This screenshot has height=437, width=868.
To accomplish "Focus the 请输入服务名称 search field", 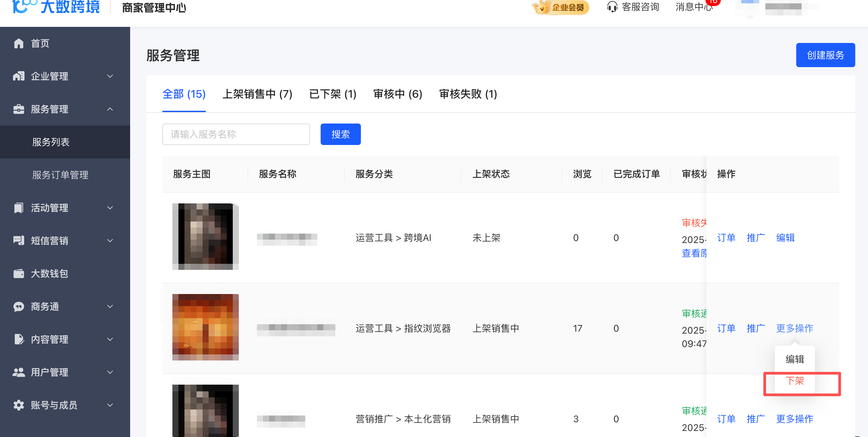I will (235, 134).
